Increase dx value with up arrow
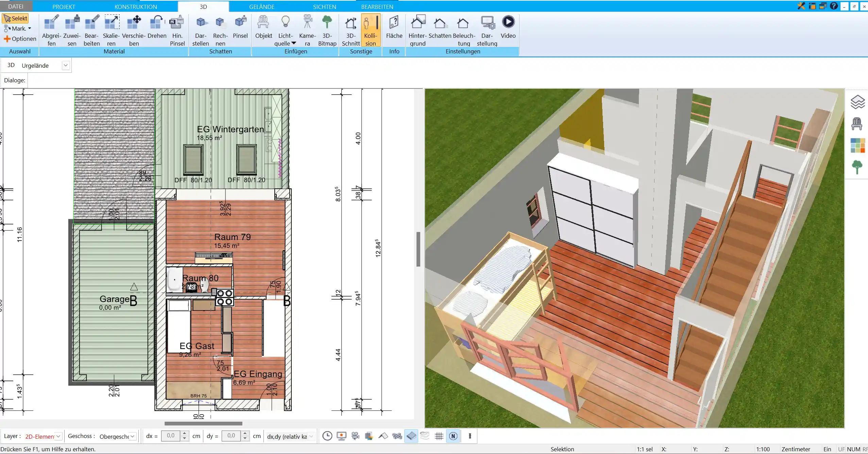Image resolution: width=868 pixels, height=454 pixels. coord(184,434)
